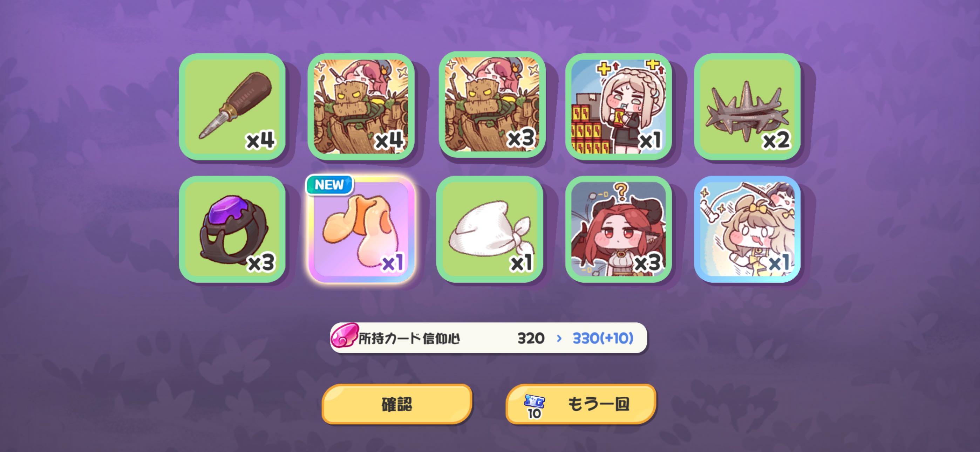
Task: Select the white cloth bundle item
Action: pos(489,229)
